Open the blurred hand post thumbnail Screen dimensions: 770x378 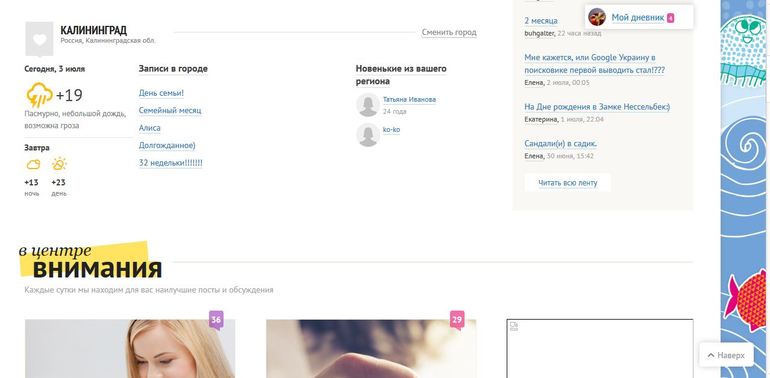(x=371, y=349)
